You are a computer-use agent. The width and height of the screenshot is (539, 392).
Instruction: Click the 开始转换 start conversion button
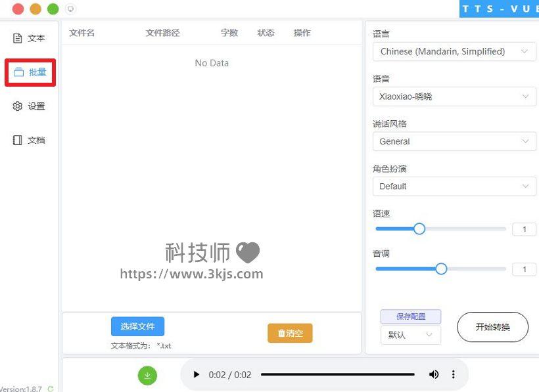[x=492, y=327]
